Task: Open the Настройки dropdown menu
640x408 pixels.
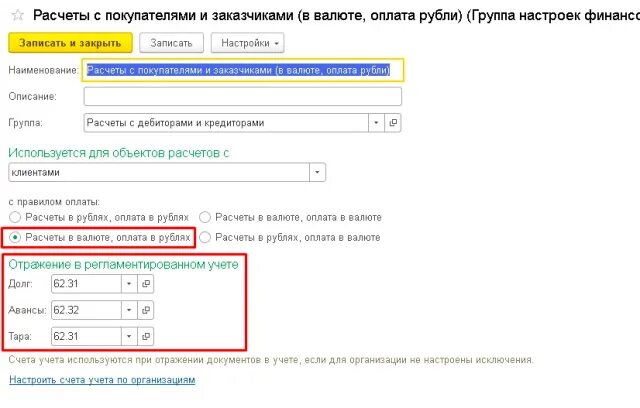Action: (247, 43)
